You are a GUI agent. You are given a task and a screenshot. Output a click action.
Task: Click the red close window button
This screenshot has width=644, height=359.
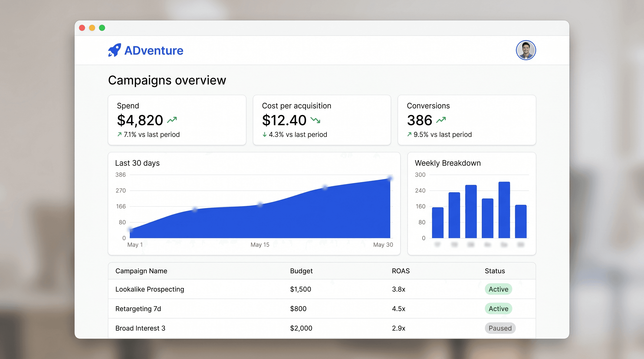tap(82, 28)
